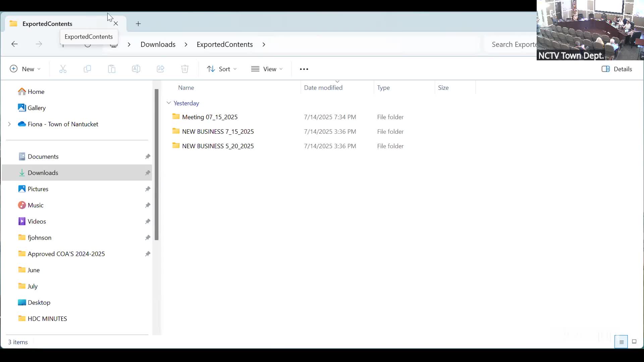
Task: Click the pin icon beside Pictures
Action: click(x=148, y=189)
